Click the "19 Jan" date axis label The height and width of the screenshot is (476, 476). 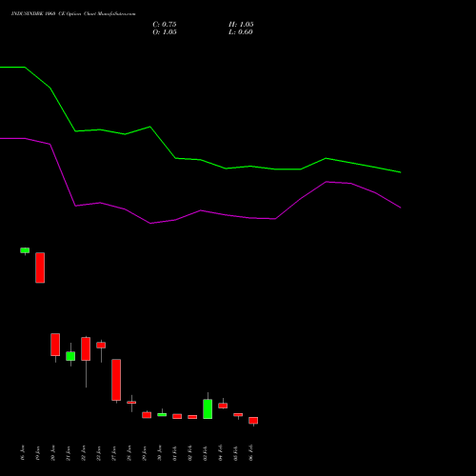click(38, 453)
